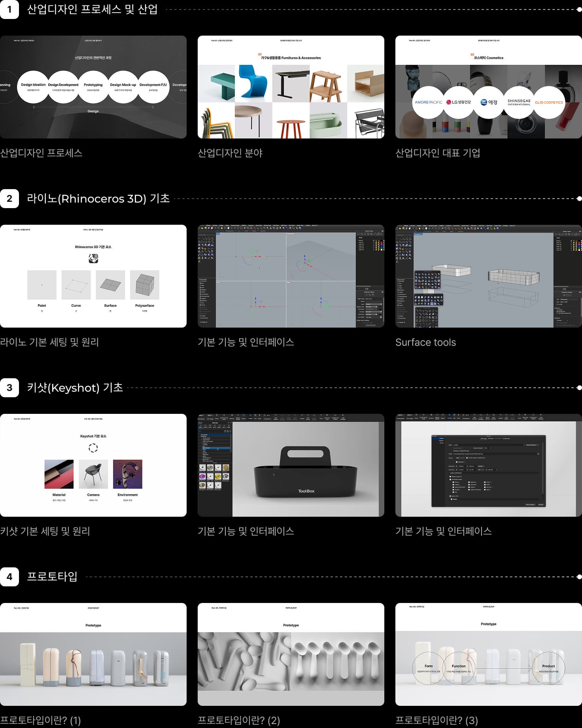Open the Surface tools lesson thumbnail

(488, 276)
